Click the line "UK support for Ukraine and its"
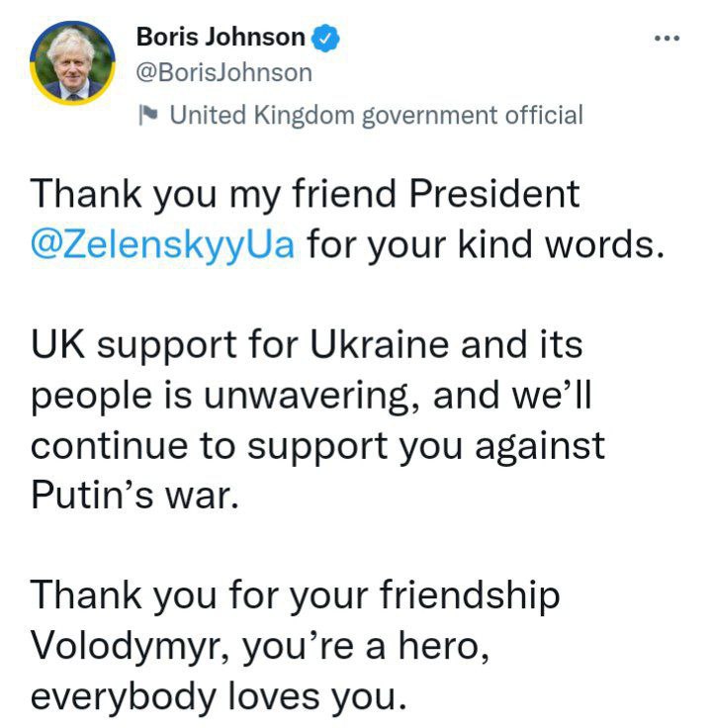Viewport: 712px width, 728px height. point(308,347)
